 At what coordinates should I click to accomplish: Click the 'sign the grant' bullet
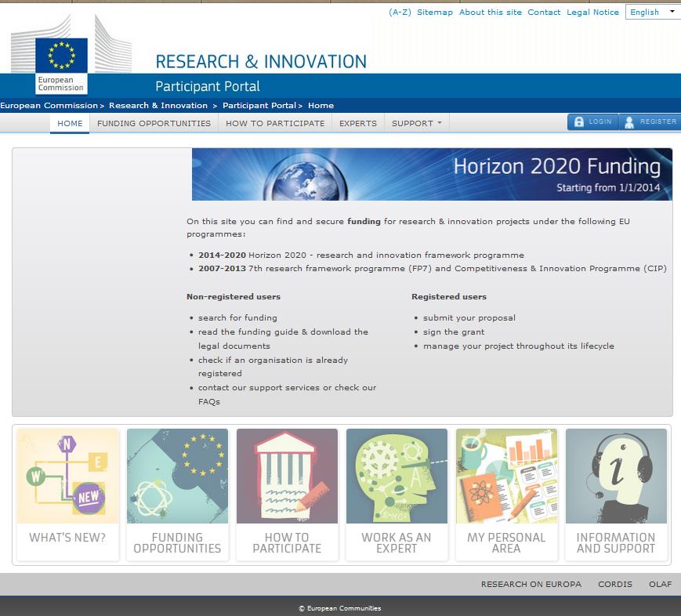coord(454,332)
